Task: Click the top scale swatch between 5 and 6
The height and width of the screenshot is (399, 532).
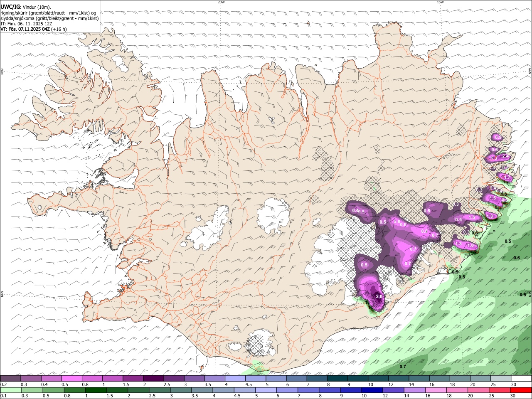Action: coord(276,379)
